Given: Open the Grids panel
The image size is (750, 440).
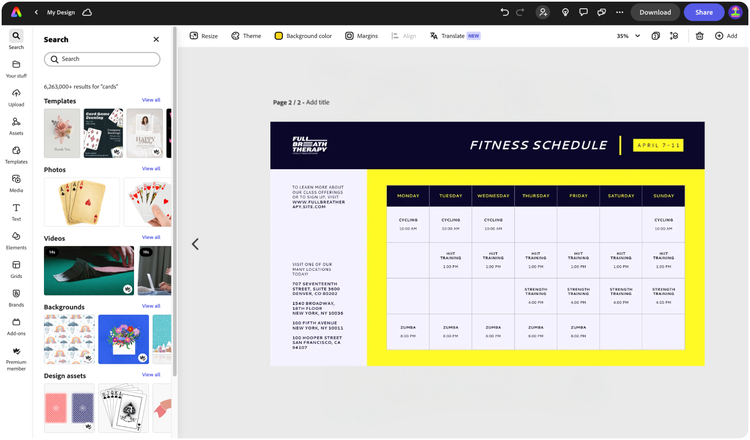Looking at the screenshot, I should [x=16, y=270].
